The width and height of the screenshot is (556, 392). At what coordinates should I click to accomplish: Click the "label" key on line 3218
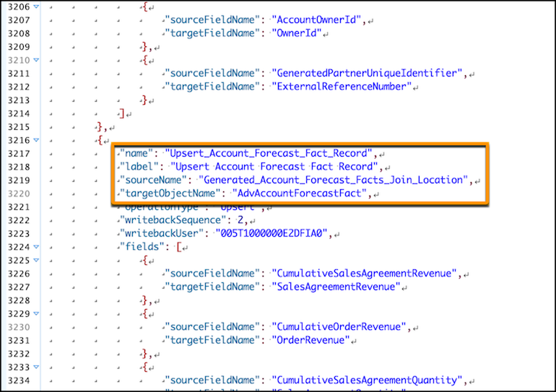(x=139, y=167)
